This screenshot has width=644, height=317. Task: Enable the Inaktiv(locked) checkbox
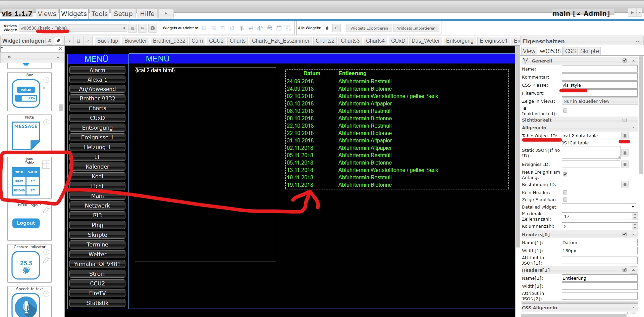pyautogui.click(x=565, y=110)
